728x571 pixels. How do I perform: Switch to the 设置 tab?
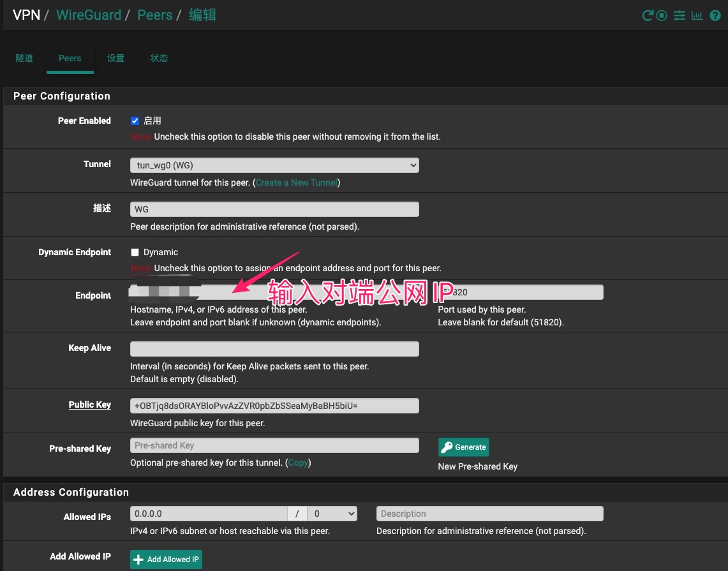(115, 58)
